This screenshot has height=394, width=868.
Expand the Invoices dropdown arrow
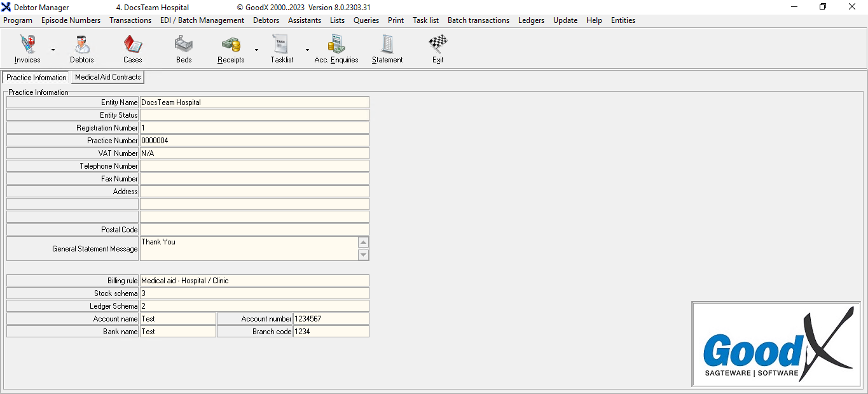tap(53, 50)
